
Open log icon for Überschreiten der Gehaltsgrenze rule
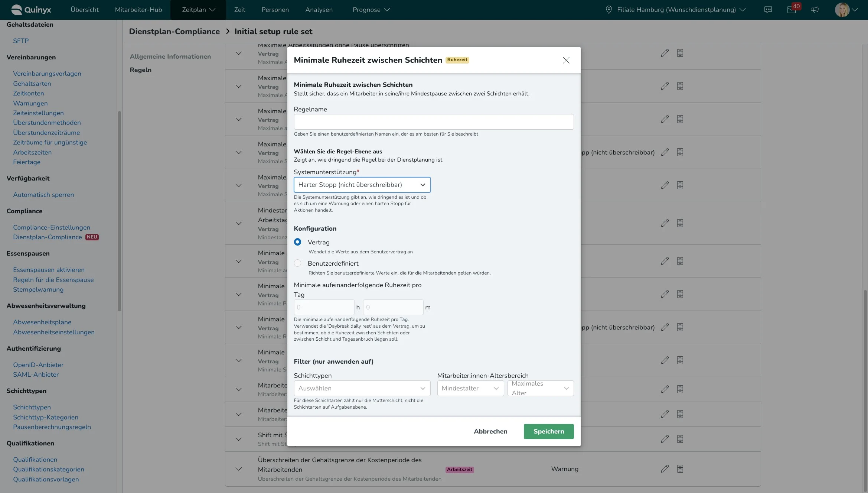(680, 469)
